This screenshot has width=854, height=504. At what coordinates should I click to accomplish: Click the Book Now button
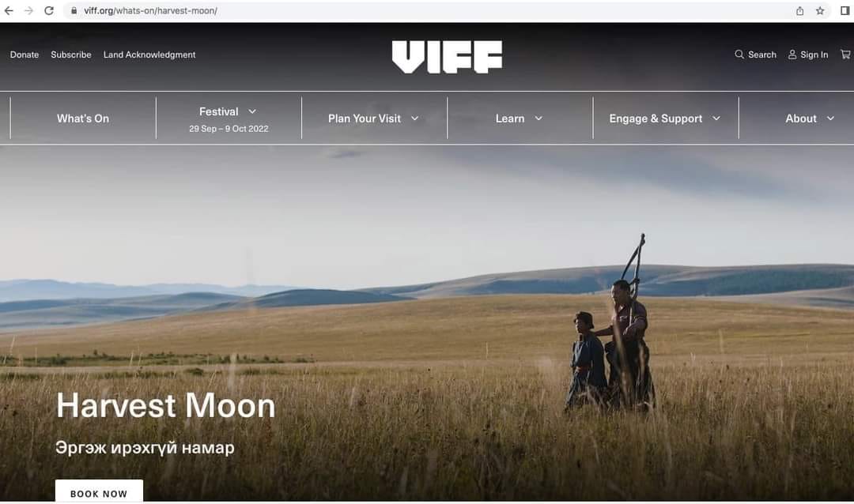pyautogui.click(x=99, y=493)
